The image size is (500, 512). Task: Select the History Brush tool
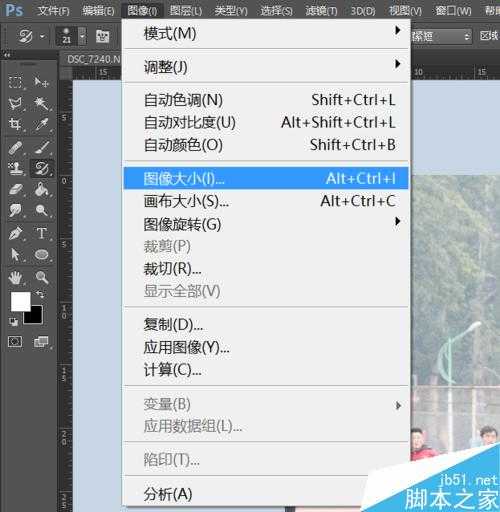pos(41,168)
